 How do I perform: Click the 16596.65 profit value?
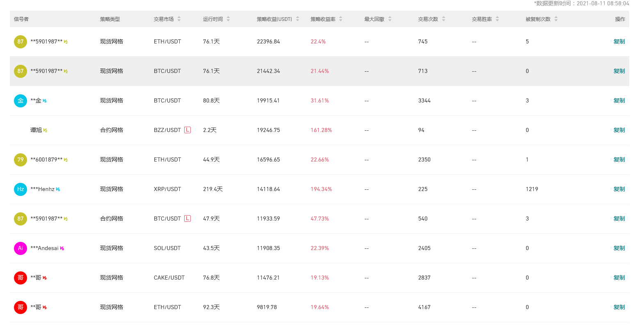pyautogui.click(x=269, y=160)
